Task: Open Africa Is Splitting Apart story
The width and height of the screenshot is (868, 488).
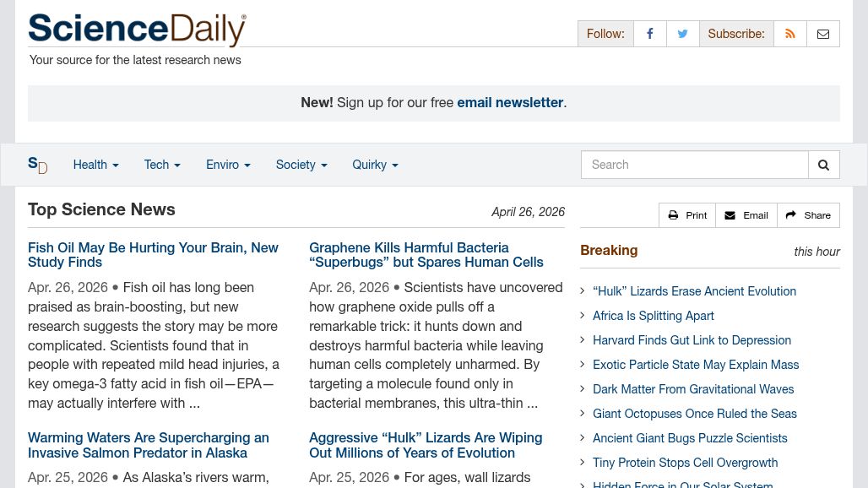Action: pyautogui.click(x=654, y=316)
